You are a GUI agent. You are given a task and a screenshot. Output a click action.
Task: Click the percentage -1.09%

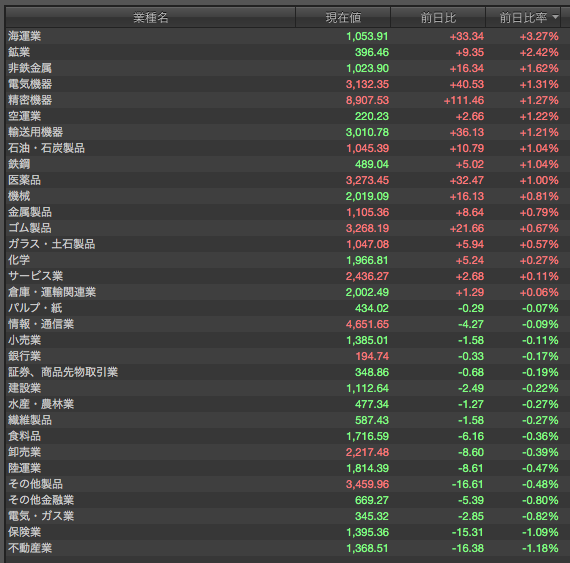540,532
